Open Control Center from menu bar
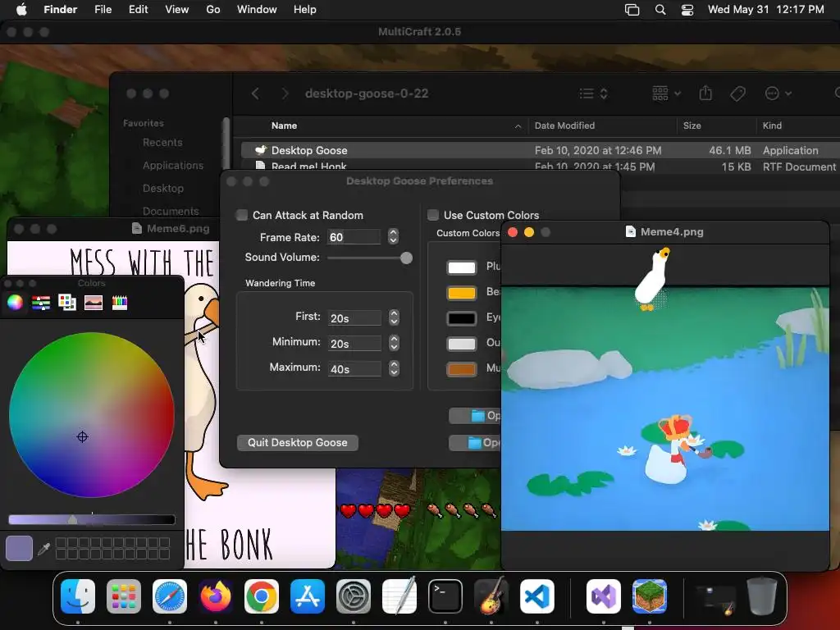This screenshot has width=840, height=630. 687,10
